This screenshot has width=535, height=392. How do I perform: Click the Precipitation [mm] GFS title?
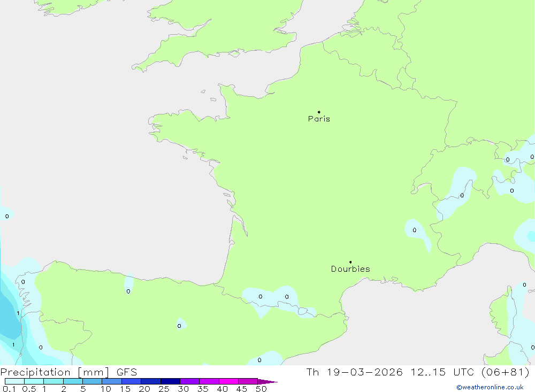point(68,372)
